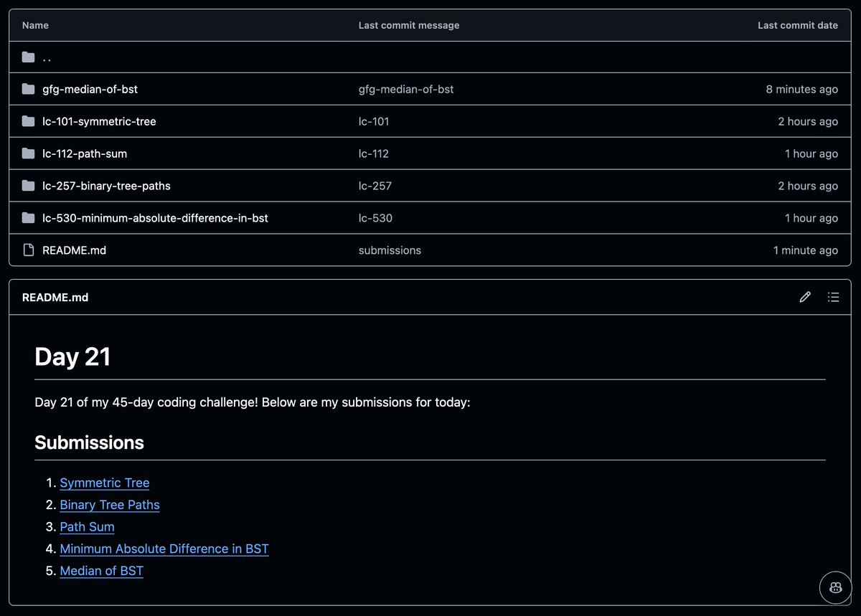Click the edit pencil icon for README.md
This screenshot has width=861, height=616.
[x=805, y=297]
